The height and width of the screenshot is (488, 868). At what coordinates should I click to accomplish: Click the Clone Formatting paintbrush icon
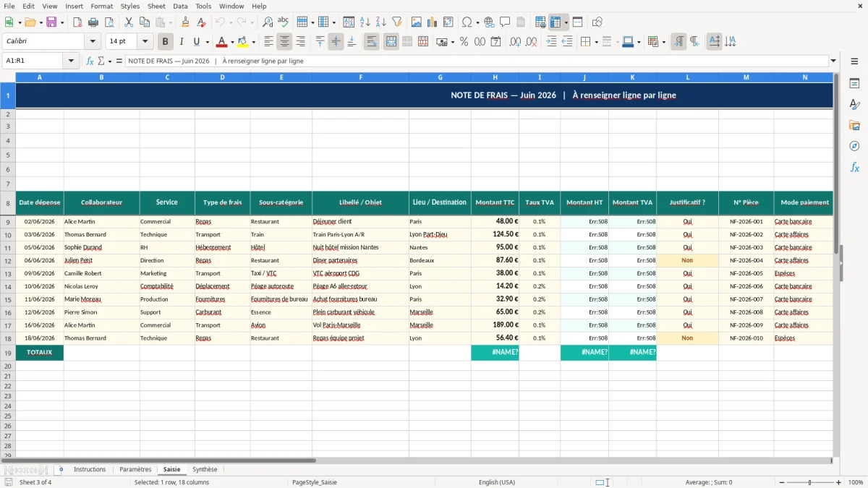186,22
